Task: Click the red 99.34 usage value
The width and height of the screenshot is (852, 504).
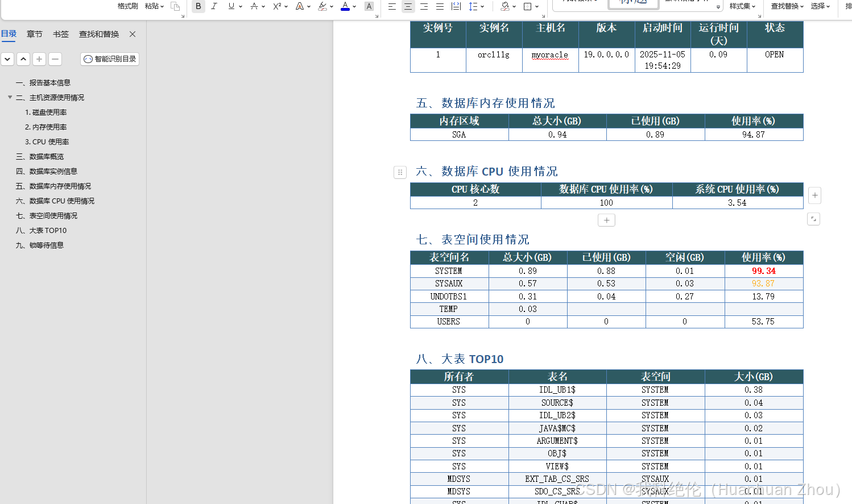Action: (764, 271)
